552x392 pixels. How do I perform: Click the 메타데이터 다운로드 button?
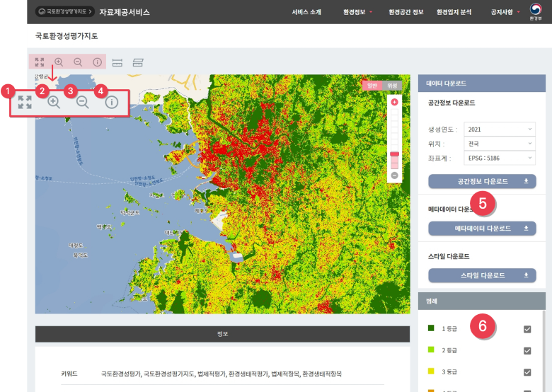[x=483, y=229]
